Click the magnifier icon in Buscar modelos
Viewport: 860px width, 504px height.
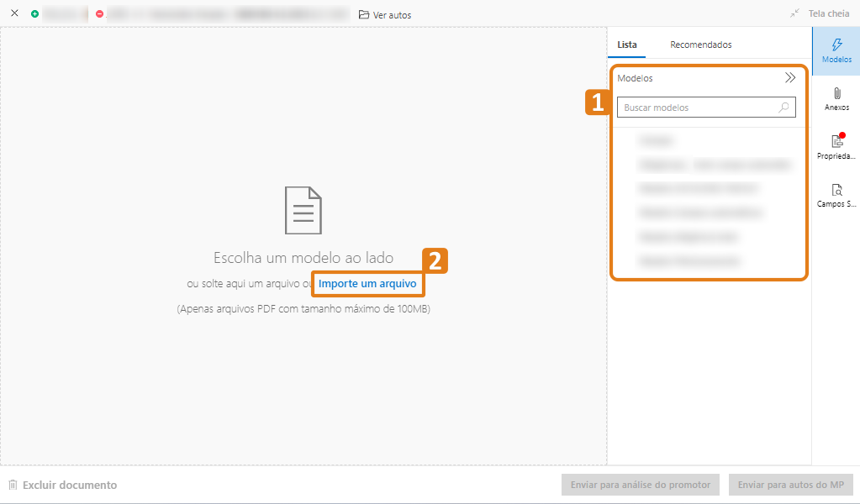[783, 108]
